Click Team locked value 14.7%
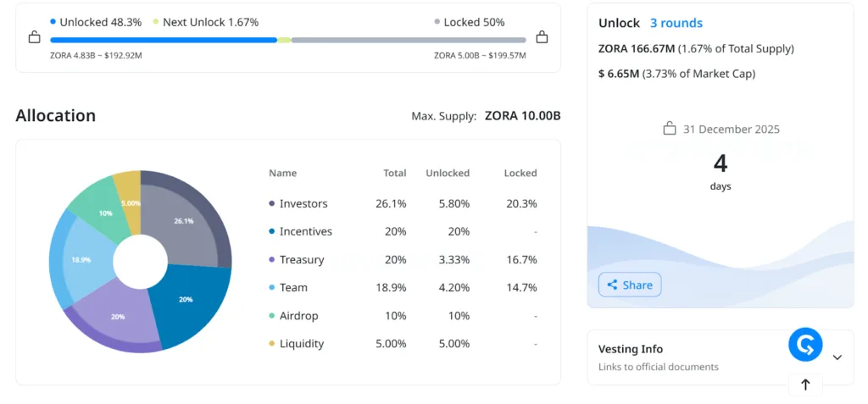The image size is (868, 404). 521,288
